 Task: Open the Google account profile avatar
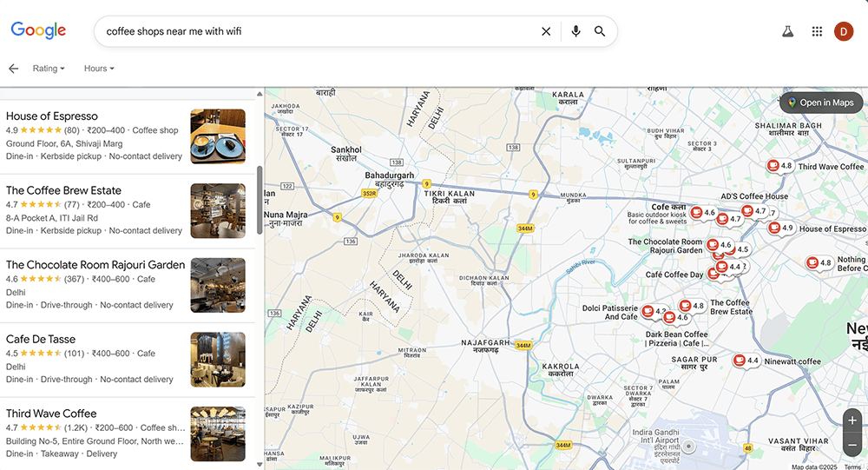844,31
